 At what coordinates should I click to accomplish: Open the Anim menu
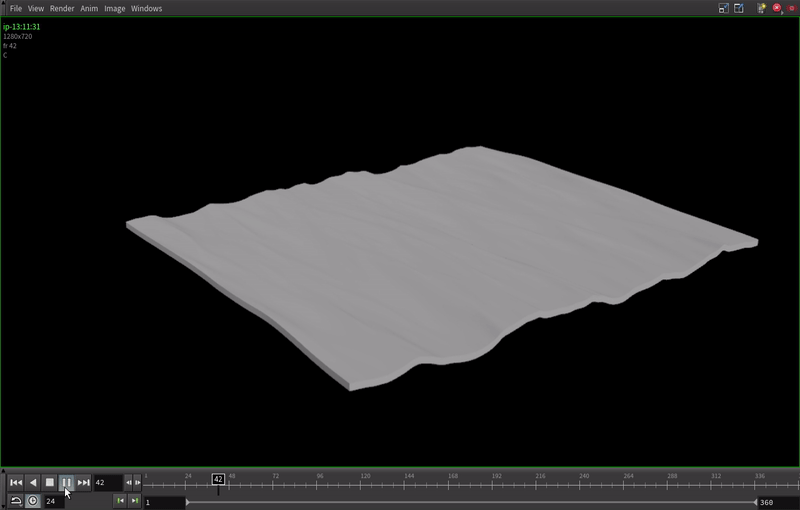click(89, 8)
